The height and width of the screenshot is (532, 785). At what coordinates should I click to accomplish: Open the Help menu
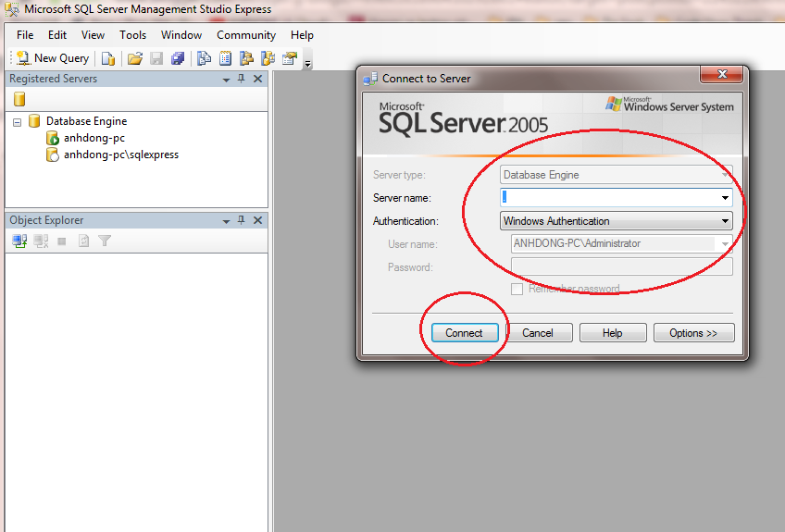[302, 35]
